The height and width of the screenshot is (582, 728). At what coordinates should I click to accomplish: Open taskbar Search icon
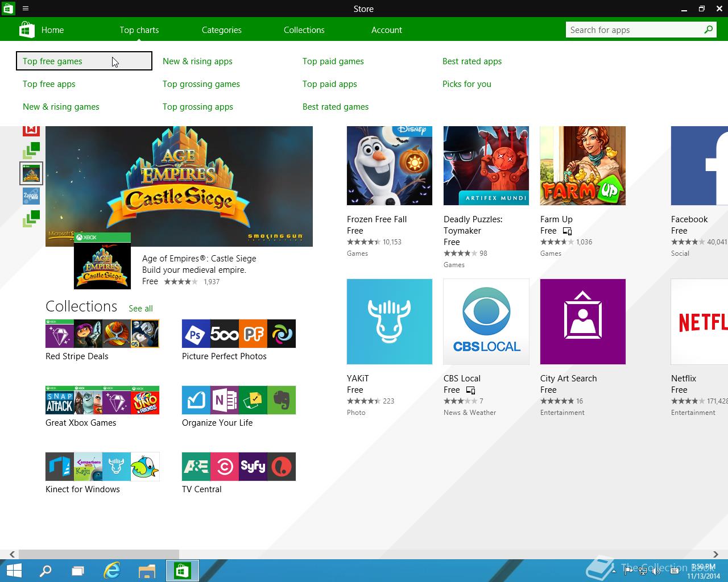(x=45, y=571)
